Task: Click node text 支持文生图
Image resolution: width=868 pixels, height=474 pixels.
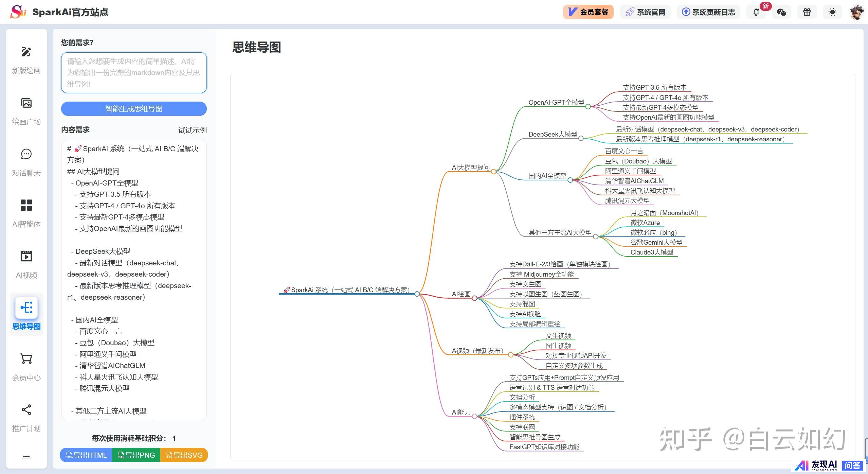Action: coord(525,284)
